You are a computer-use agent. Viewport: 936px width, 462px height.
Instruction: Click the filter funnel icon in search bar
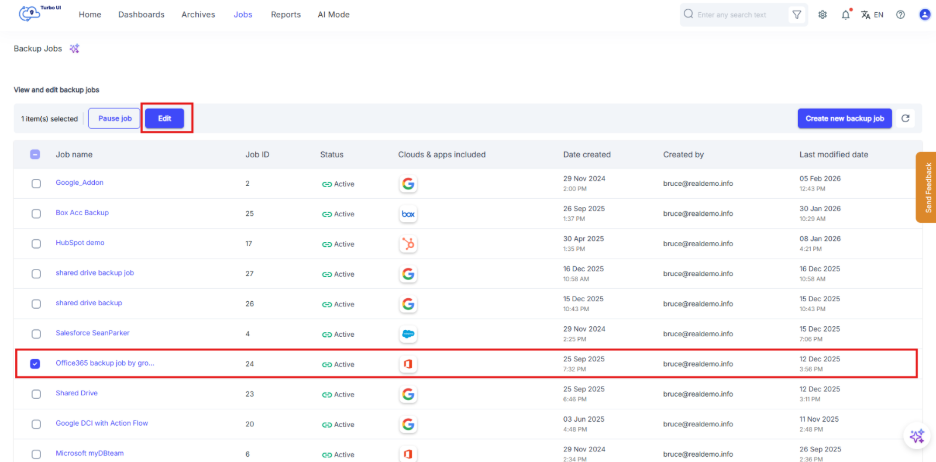pyautogui.click(x=796, y=15)
